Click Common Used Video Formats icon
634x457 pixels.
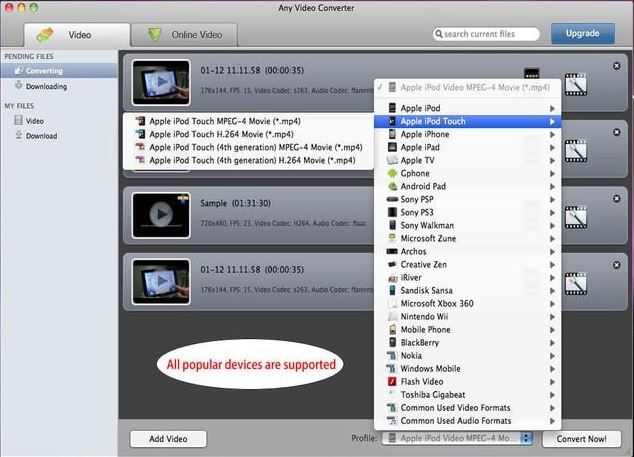tap(392, 408)
